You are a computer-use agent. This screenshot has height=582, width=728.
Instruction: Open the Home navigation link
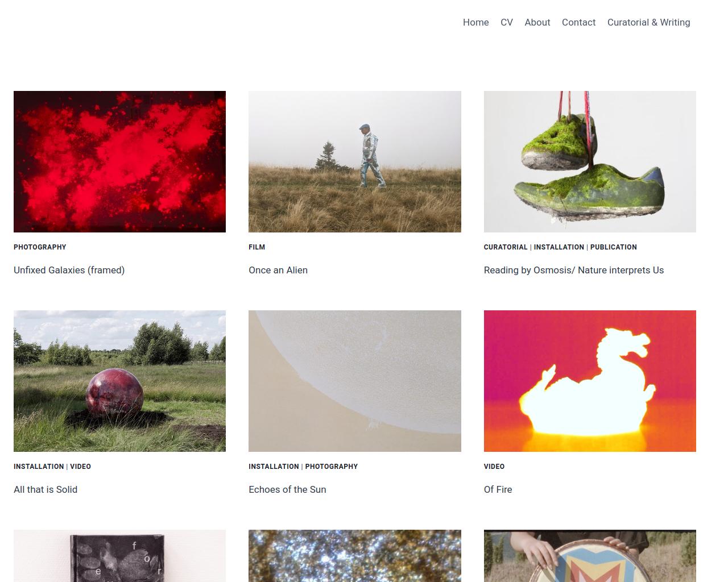[475, 22]
